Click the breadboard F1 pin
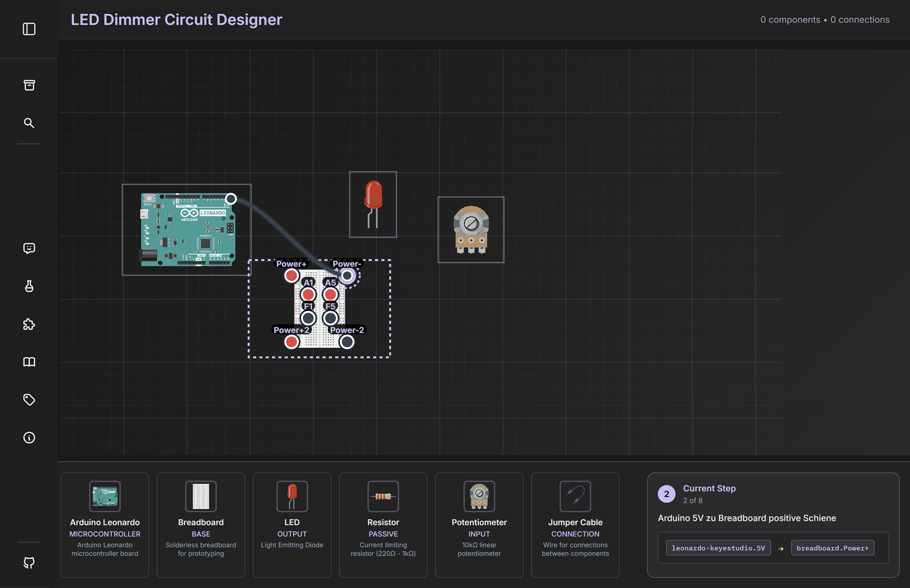910x588 pixels. [x=308, y=318]
